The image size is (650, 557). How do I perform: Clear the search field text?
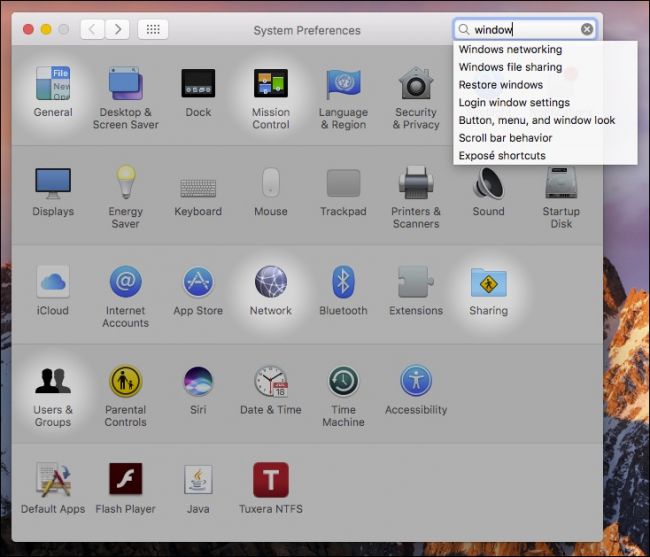pyautogui.click(x=587, y=29)
